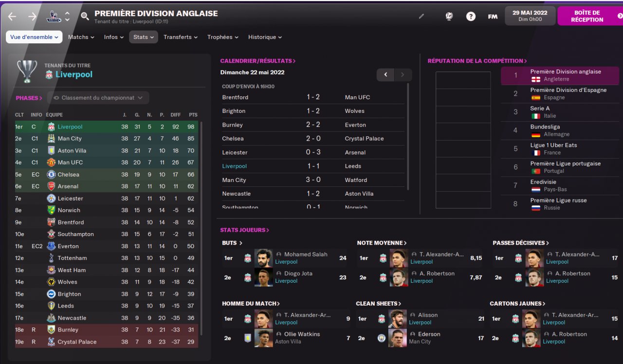The height and width of the screenshot is (364, 623).
Task: Click the Arsenal badge in the league table
Action: tap(51, 186)
